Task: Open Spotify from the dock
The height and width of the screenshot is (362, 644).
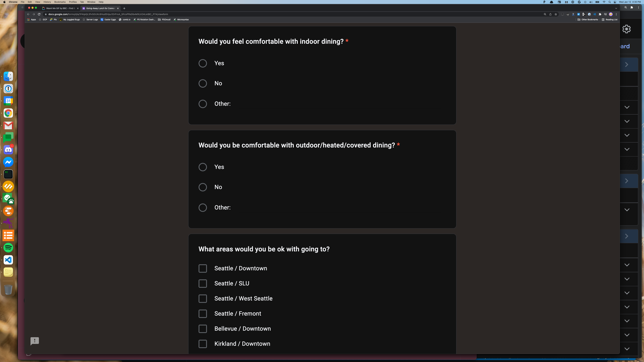Action: [x=8, y=248]
